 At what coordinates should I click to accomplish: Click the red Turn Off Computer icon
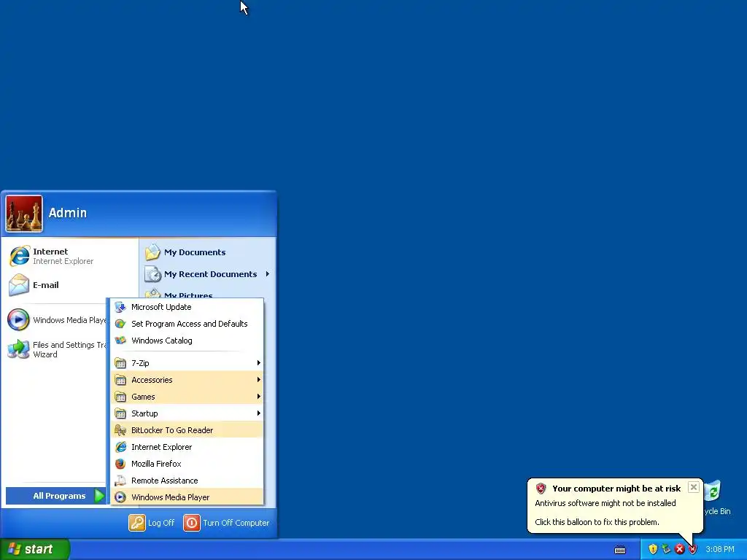(192, 523)
